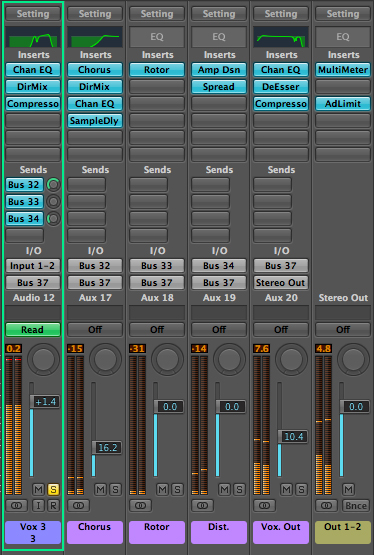374x555 pixels.
Task: Open the Vox. Out Stereo Out selector
Action: click(281, 282)
